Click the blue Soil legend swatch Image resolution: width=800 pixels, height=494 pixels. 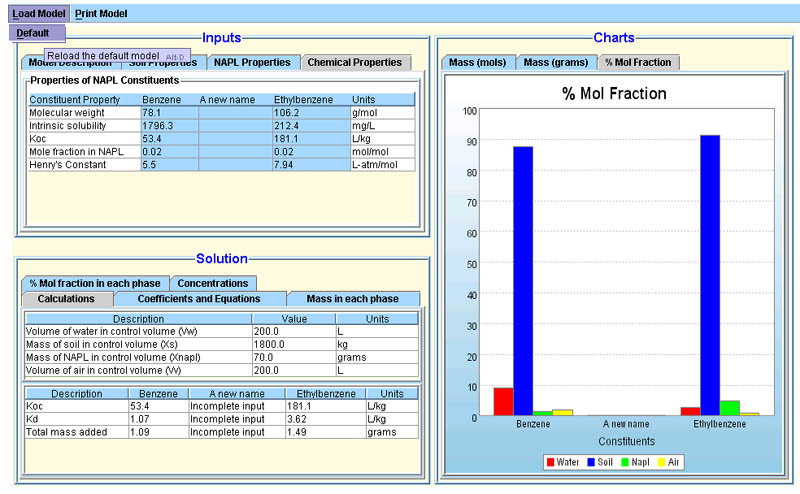click(x=592, y=463)
